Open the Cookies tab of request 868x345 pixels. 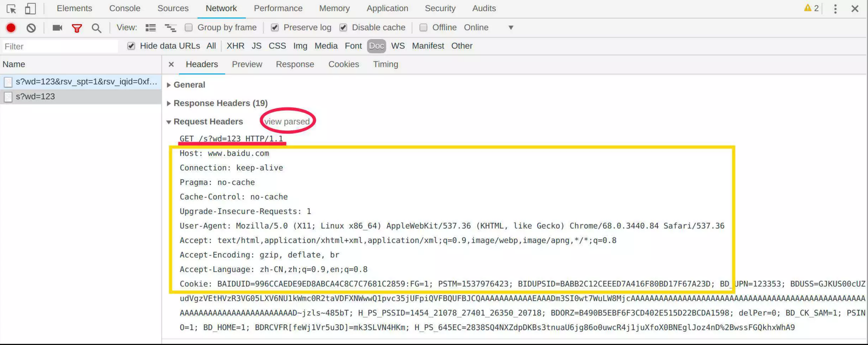pos(343,64)
